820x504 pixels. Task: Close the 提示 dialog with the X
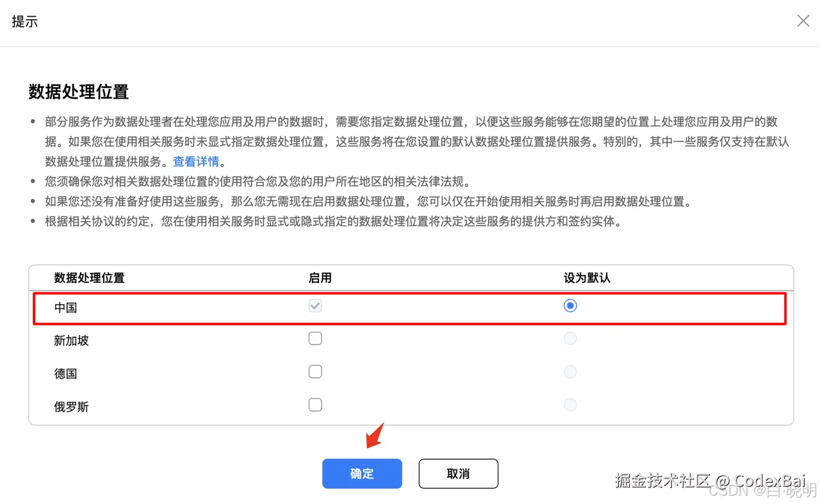pos(803,20)
